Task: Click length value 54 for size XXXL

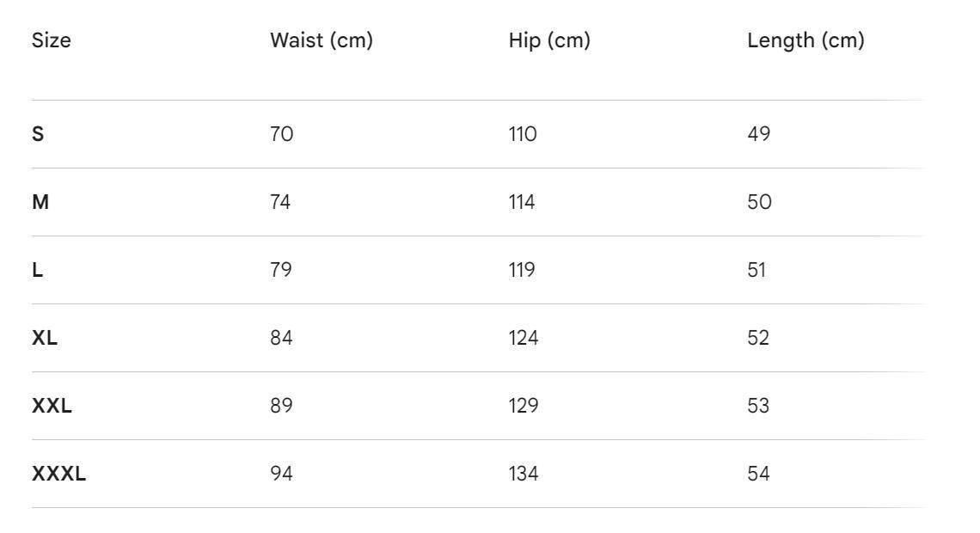Action: pyautogui.click(x=758, y=474)
